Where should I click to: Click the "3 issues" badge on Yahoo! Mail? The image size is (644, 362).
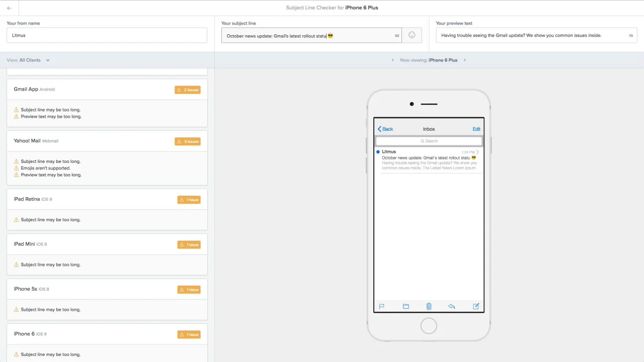point(188,141)
